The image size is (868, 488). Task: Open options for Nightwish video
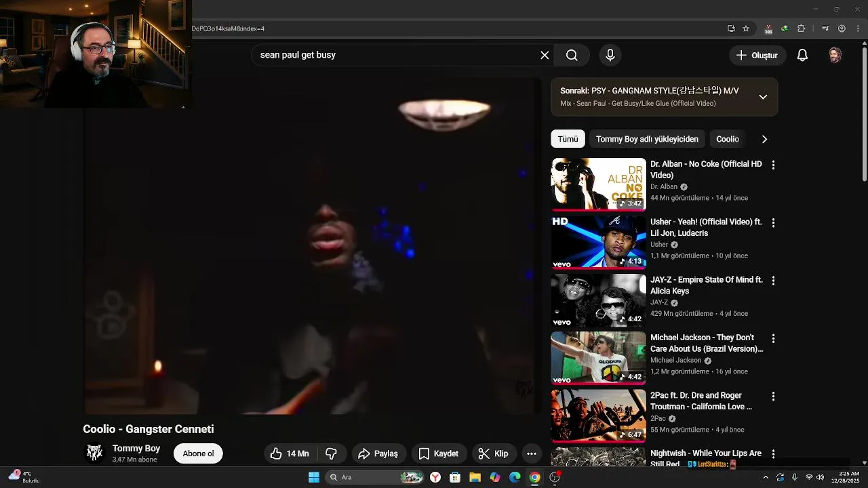pyautogui.click(x=773, y=454)
